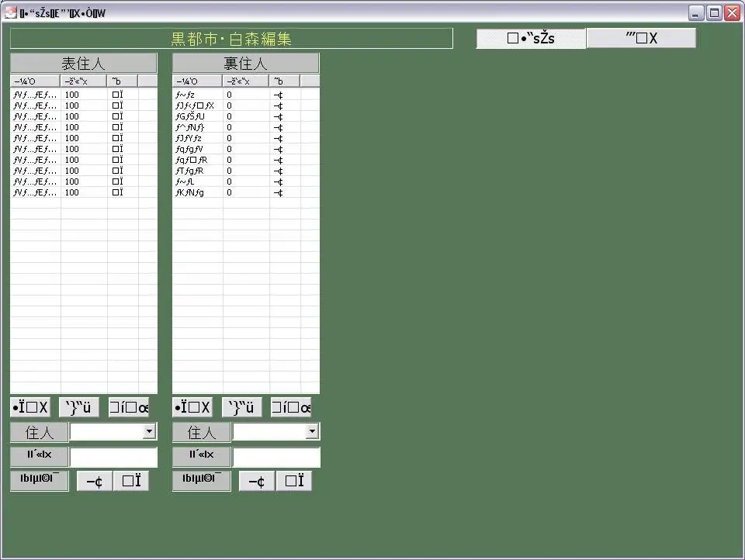Click the 黒都市・白森編集 title banner
This screenshot has height=560, width=745.
tap(231, 39)
